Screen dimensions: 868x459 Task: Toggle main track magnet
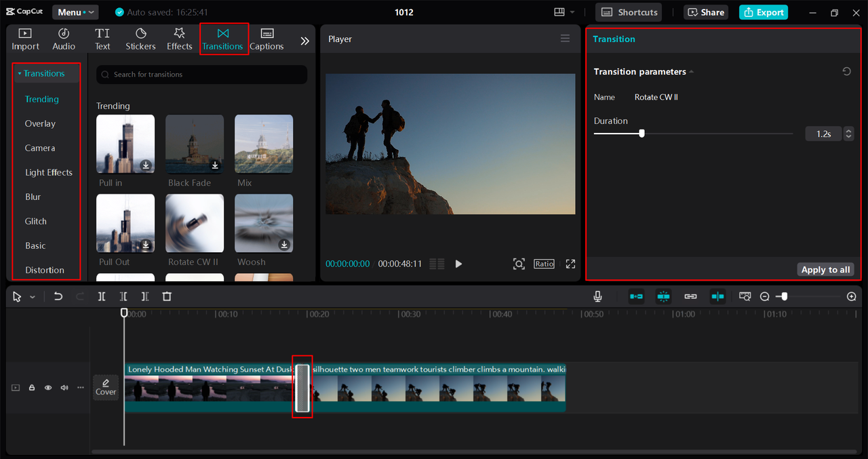tap(636, 296)
